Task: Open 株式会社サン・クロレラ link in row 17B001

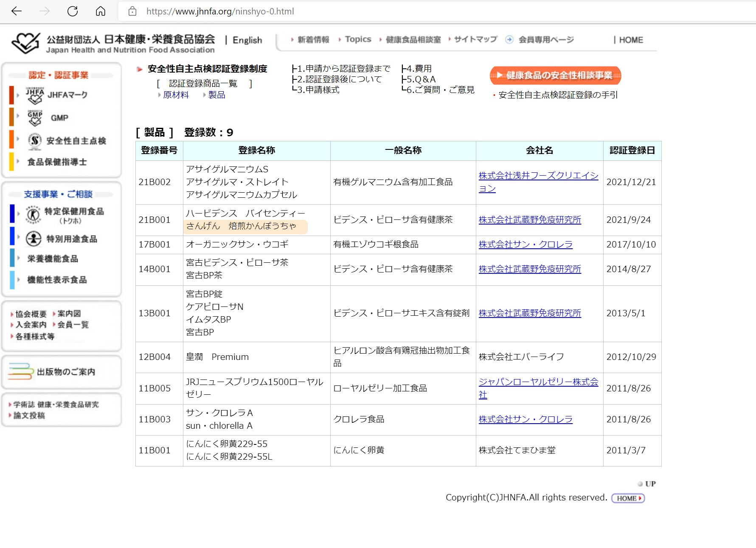Action: (526, 244)
